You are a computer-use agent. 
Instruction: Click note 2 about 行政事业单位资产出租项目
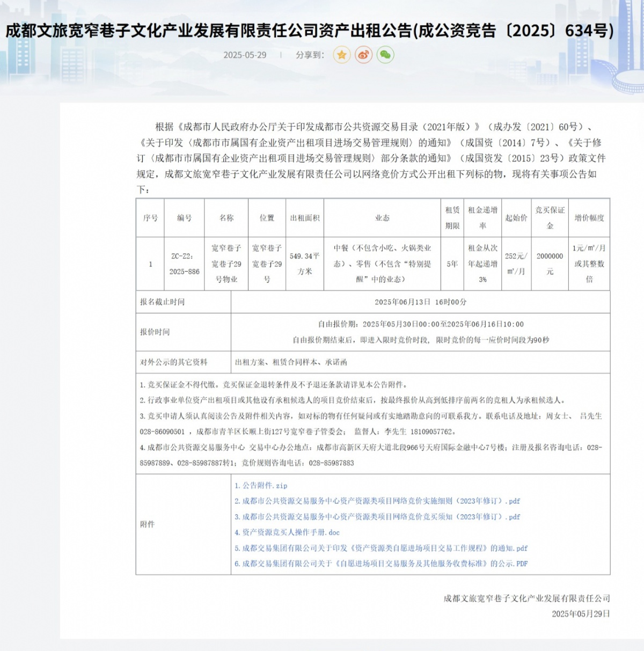tap(353, 400)
